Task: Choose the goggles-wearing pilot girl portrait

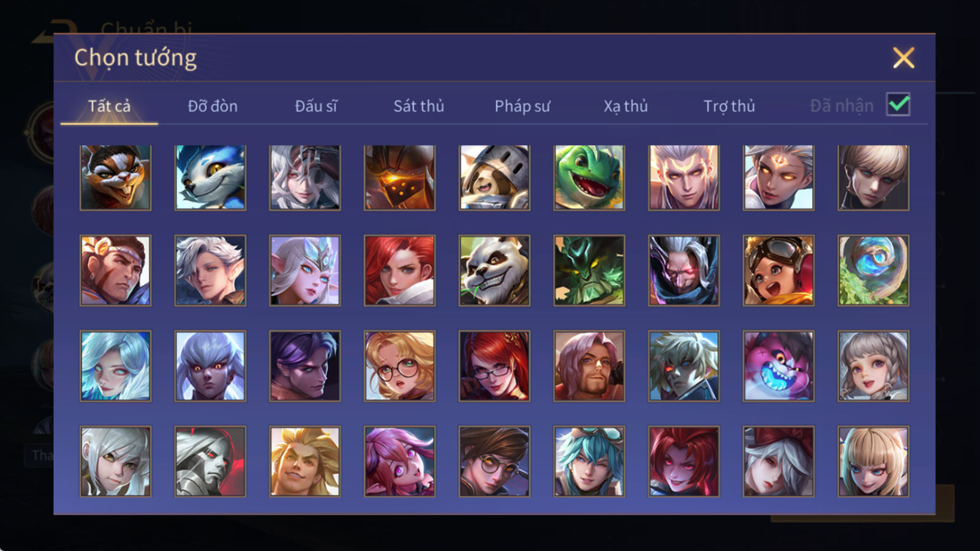Action: (778, 271)
